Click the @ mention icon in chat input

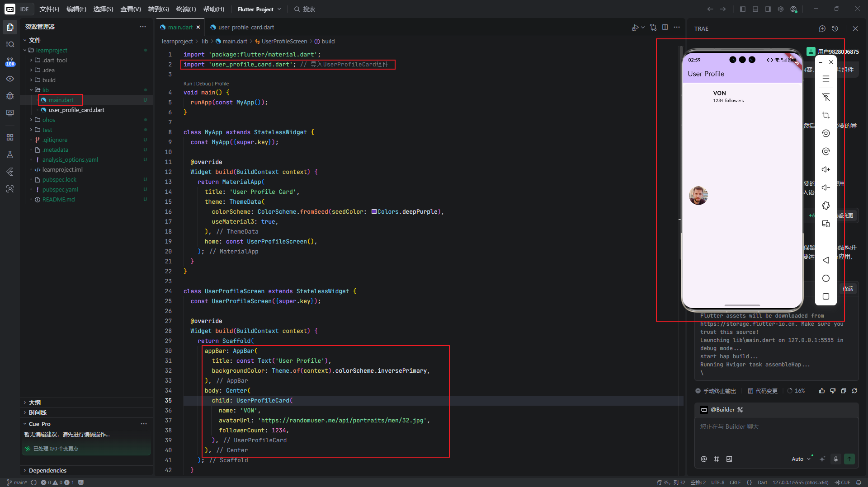click(704, 459)
